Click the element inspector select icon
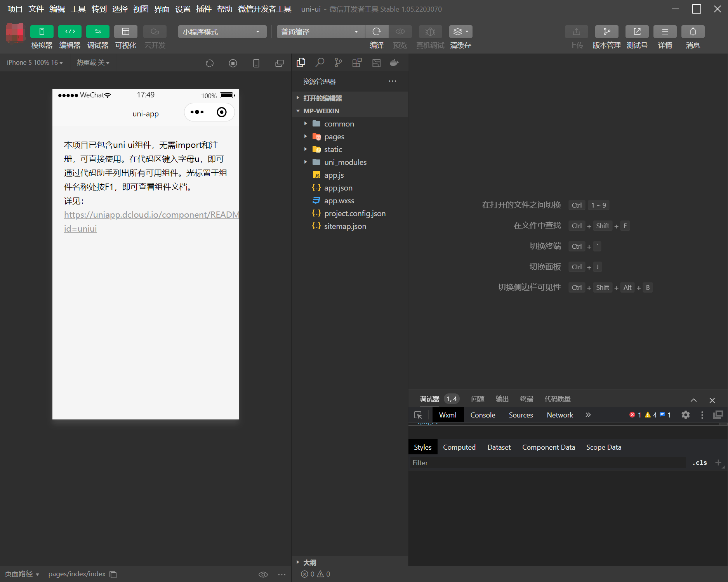 pos(418,415)
